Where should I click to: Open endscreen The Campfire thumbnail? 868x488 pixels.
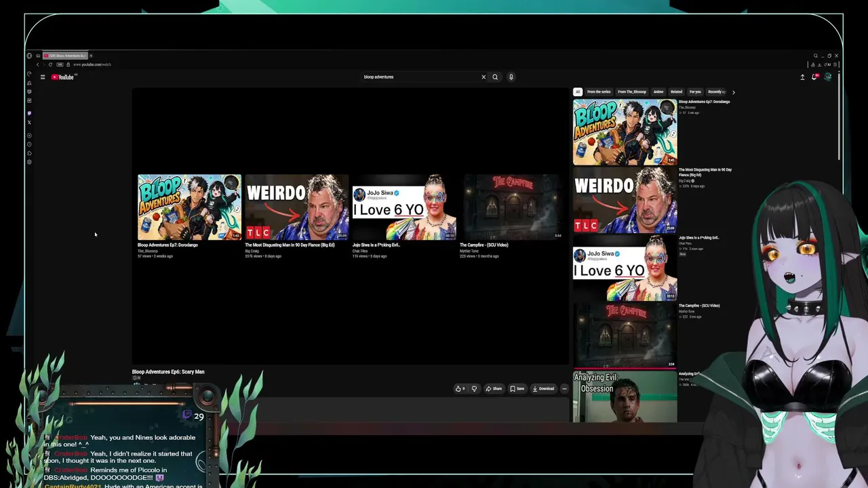point(511,207)
